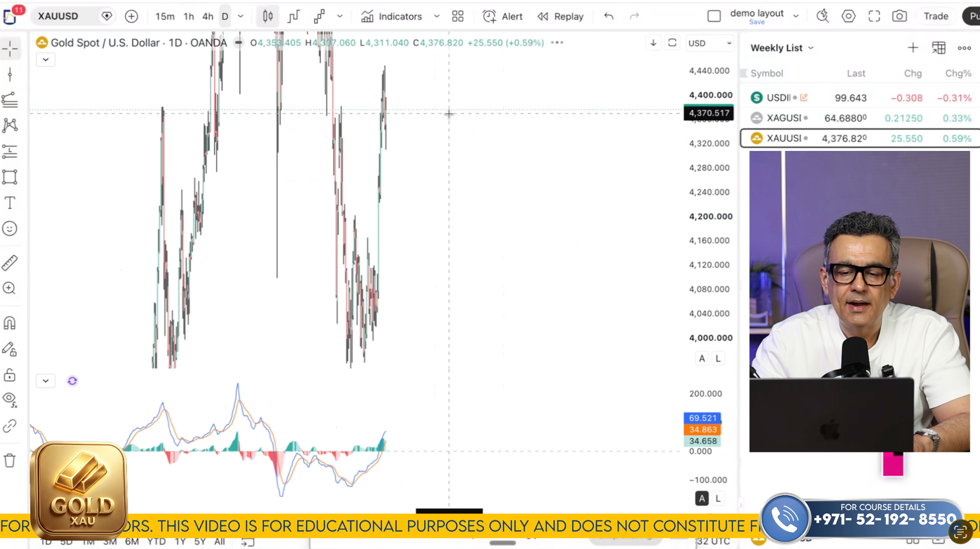Redo the chart action

(634, 16)
